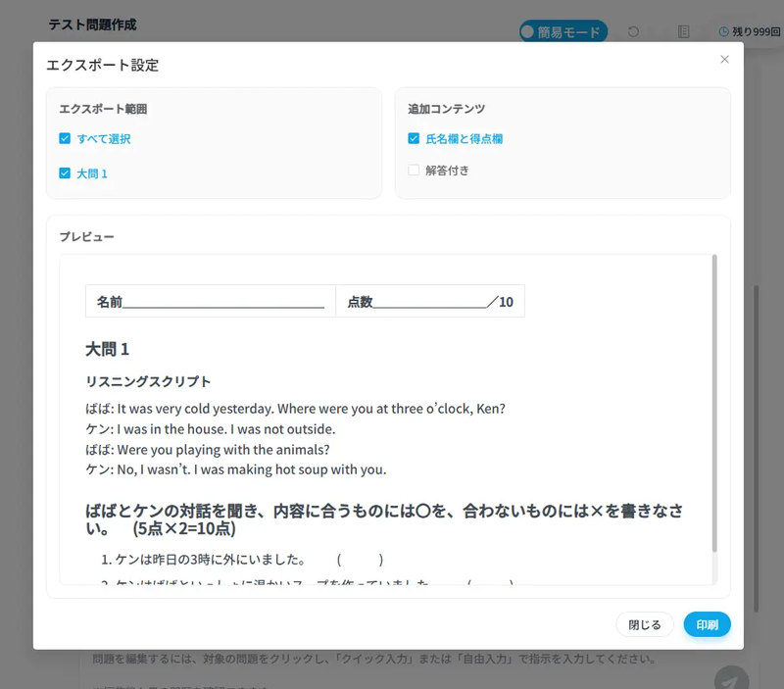Dismiss the export settings dialog with the ×

(x=724, y=59)
